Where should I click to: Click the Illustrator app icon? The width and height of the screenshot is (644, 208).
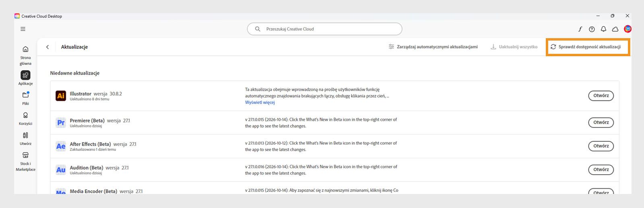tap(61, 96)
